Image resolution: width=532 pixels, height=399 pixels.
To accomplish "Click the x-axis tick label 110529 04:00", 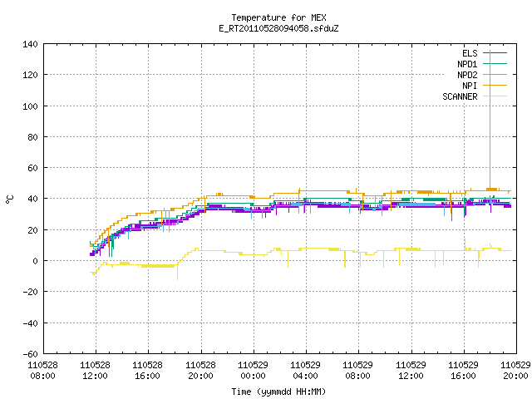I will coord(305,371).
